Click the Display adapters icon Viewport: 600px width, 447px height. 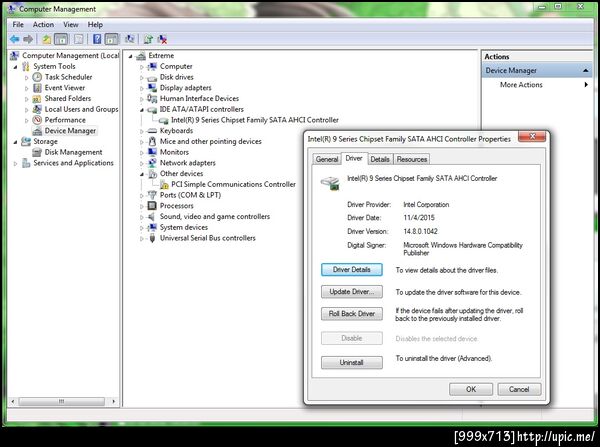152,88
